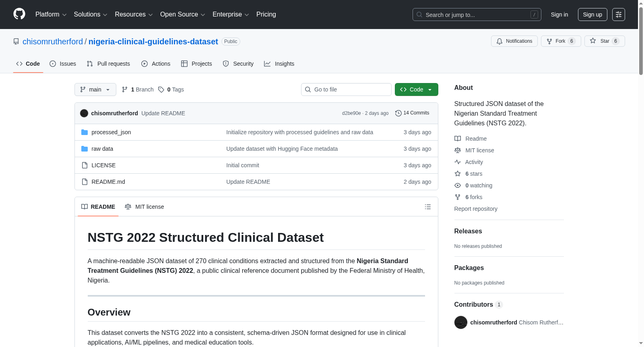Switch to the Insights tab
The width and height of the screenshot is (644, 347).
(279, 64)
